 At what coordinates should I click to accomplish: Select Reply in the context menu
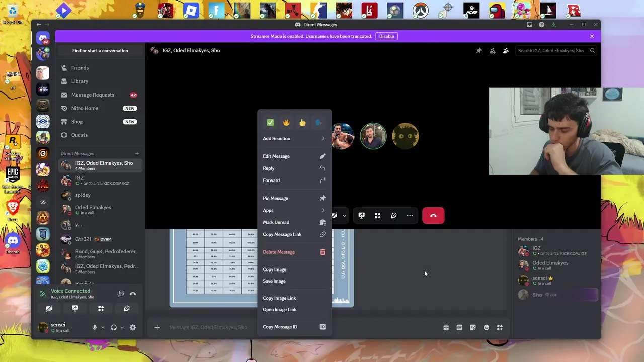pos(294,168)
